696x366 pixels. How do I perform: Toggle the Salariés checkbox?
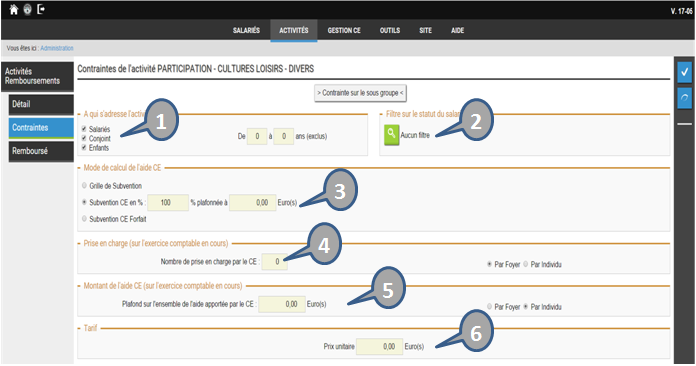coord(84,129)
